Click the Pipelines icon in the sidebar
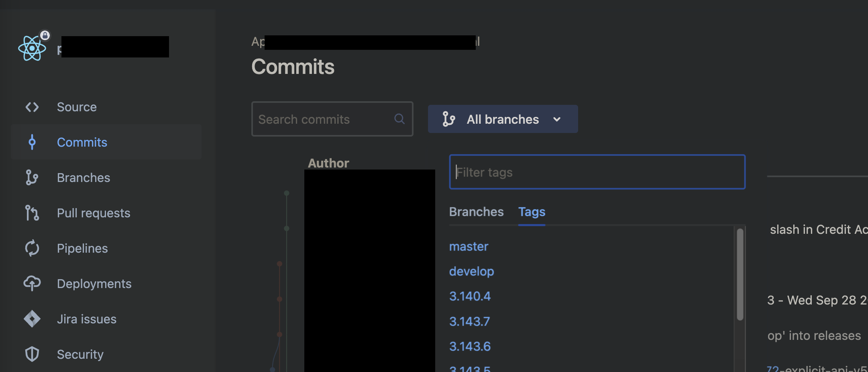 [32, 248]
